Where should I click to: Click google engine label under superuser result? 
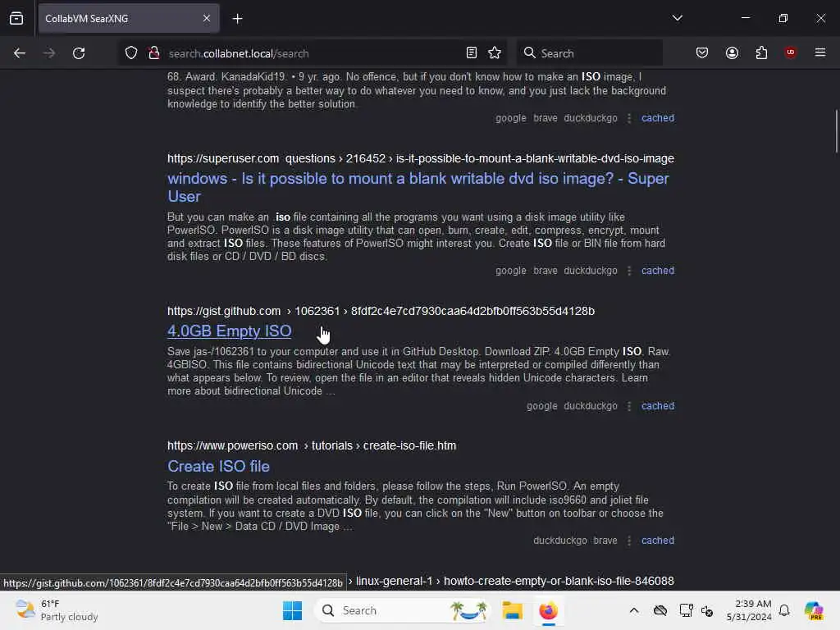510,271
